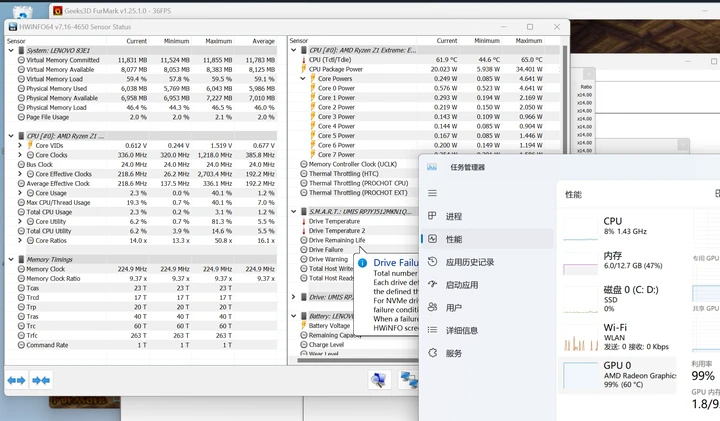The height and width of the screenshot is (421, 720).
Task: Click the horizontal scrollbar under right sensor pane
Action: pos(358,360)
